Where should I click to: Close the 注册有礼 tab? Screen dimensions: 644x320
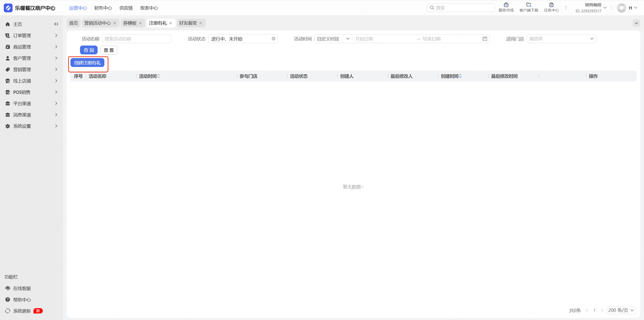[171, 23]
